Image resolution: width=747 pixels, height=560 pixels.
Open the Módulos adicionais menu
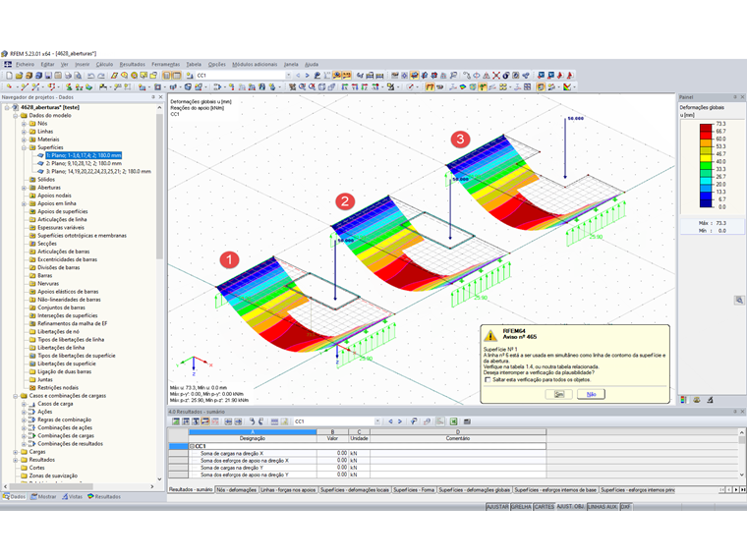[x=255, y=64]
